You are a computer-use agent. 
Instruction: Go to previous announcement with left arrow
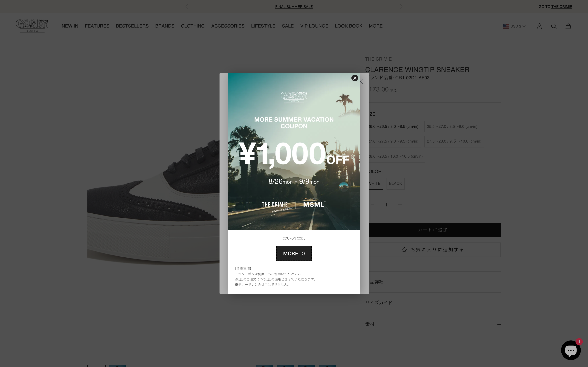187,7
